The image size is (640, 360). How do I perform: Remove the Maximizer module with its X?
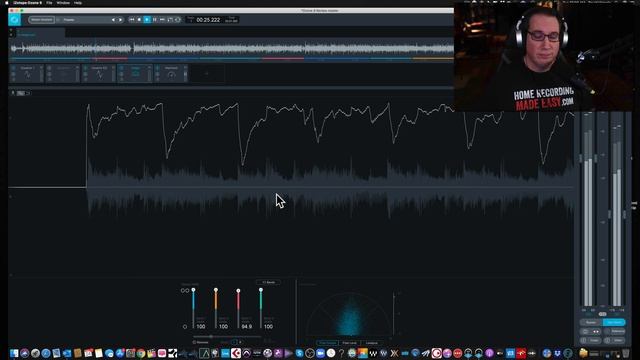pos(186,67)
